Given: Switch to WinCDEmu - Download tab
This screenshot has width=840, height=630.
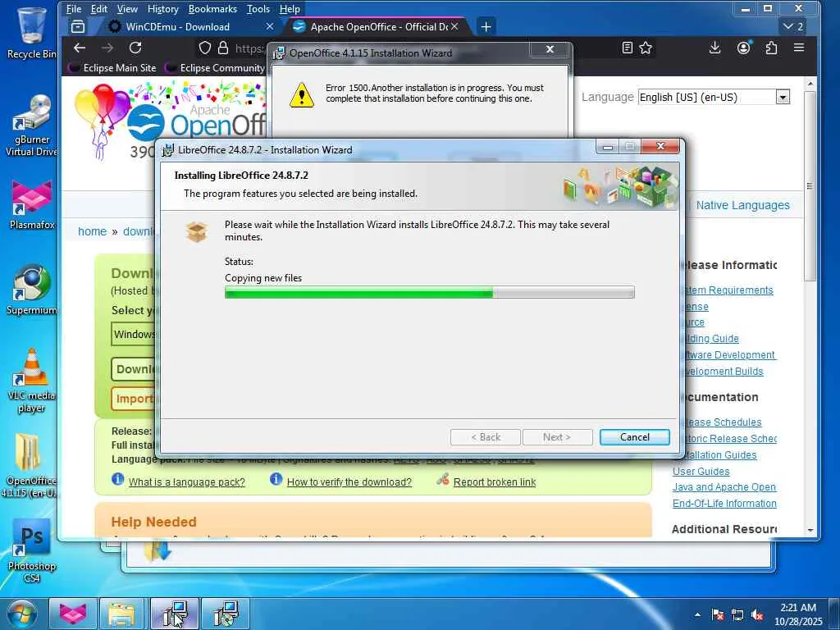Looking at the screenshot, I should [x=177, y=26].
